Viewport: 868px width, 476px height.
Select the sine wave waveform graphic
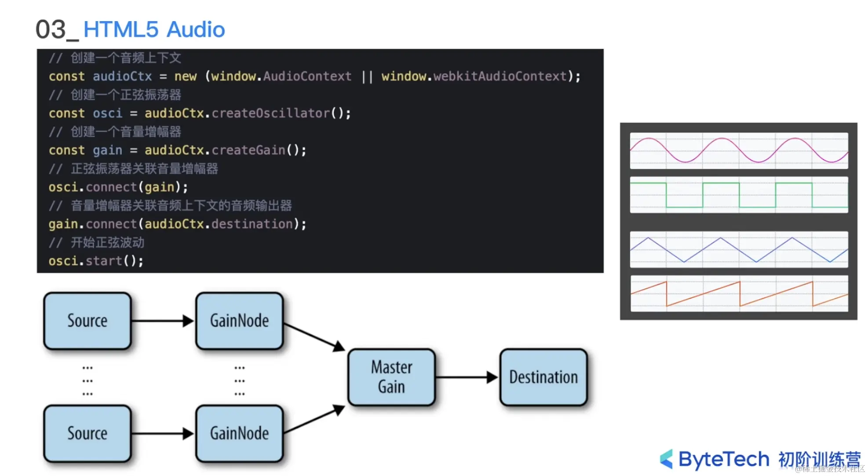[739, 150]
